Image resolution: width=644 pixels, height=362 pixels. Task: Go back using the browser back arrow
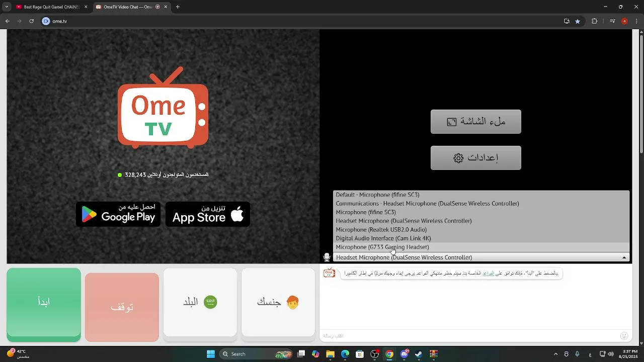click(x=7, y=21)
